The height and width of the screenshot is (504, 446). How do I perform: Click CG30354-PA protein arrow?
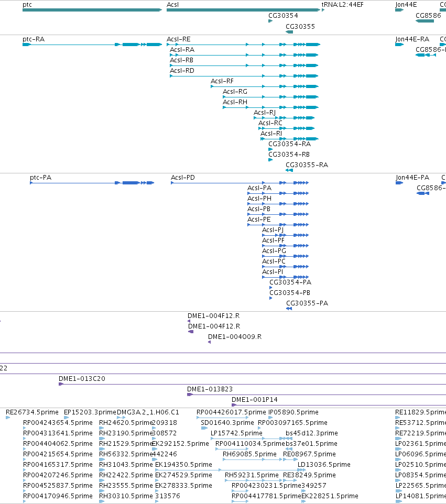pos(271,288)
